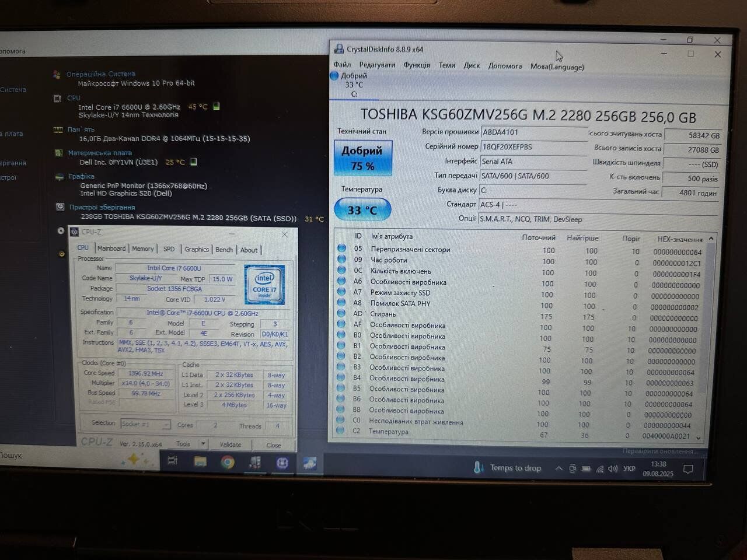
Task: Open Google Chrome from the taskbar
Action: [x=228, y=462]
